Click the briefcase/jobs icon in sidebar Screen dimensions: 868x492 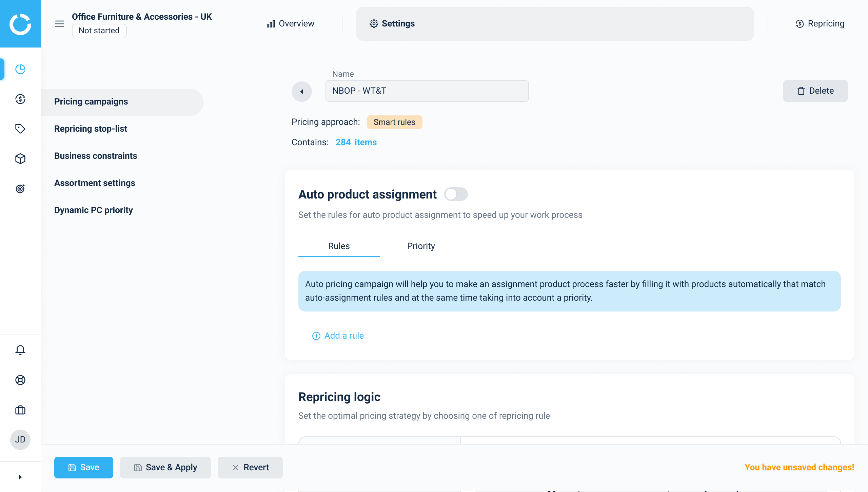click(x=20, y=410)
